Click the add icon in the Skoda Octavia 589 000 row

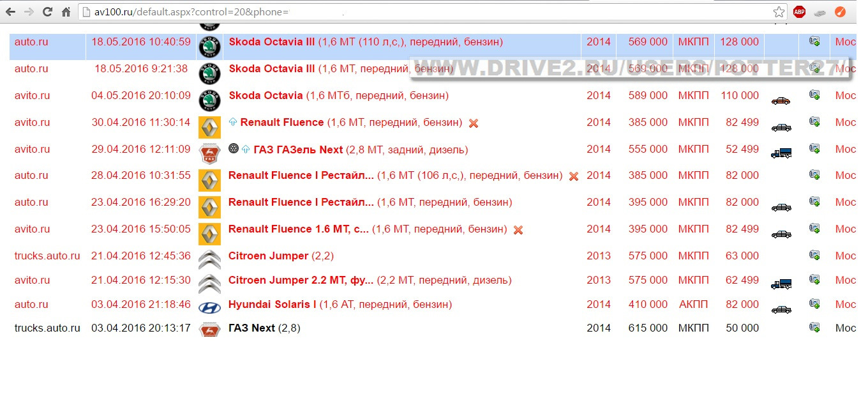coord(814,95)
